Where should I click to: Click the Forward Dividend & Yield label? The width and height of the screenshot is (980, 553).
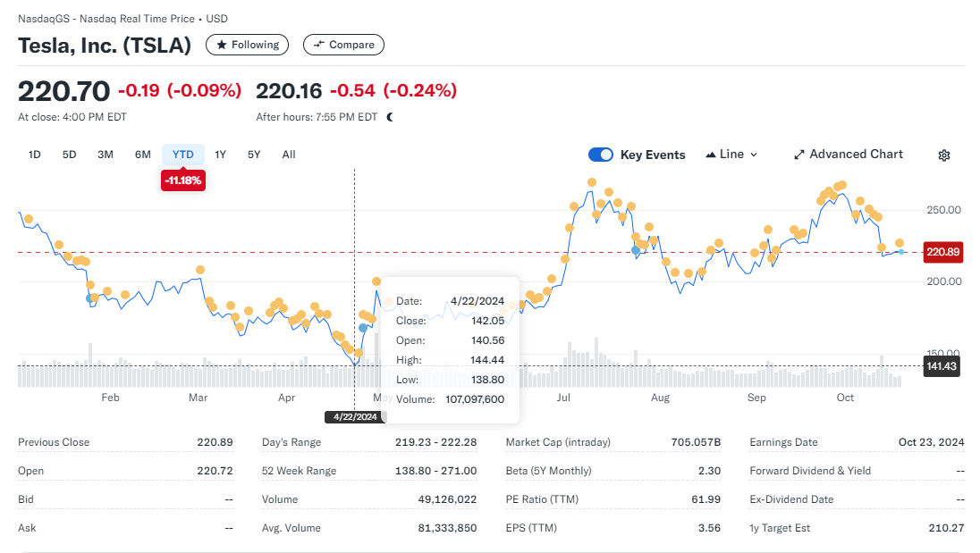click(810, 471)
